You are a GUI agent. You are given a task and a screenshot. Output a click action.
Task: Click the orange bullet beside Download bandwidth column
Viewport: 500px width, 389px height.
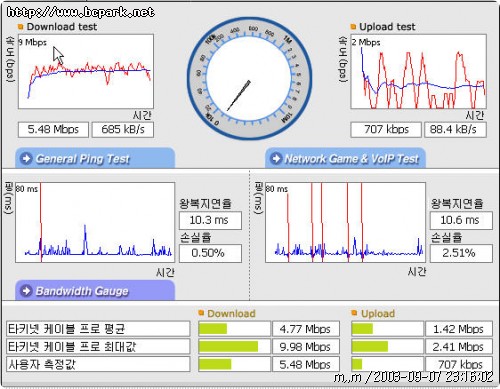point(201,313)
